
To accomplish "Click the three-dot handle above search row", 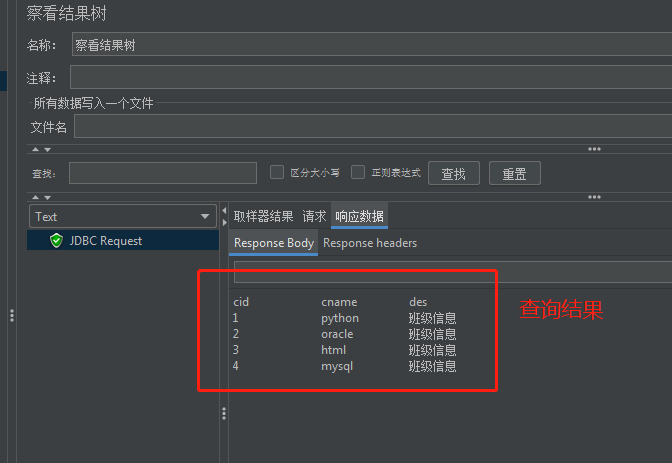I will coord(594,149).
